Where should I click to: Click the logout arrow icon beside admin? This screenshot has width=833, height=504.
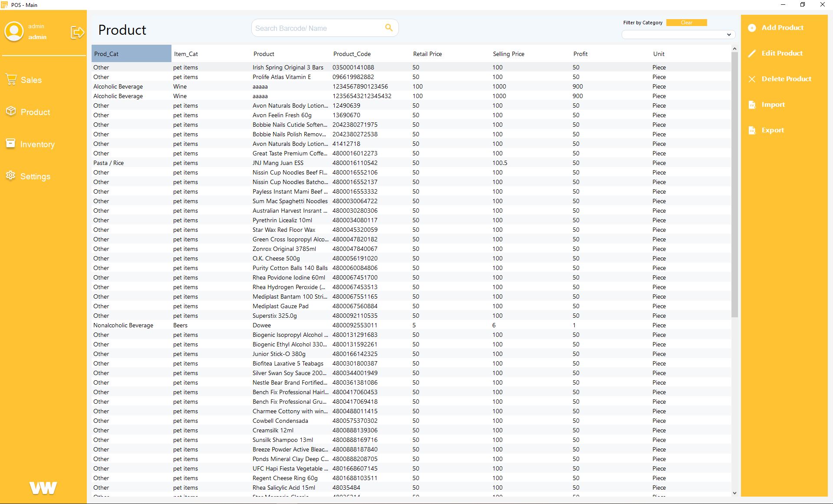click(77, 32)
